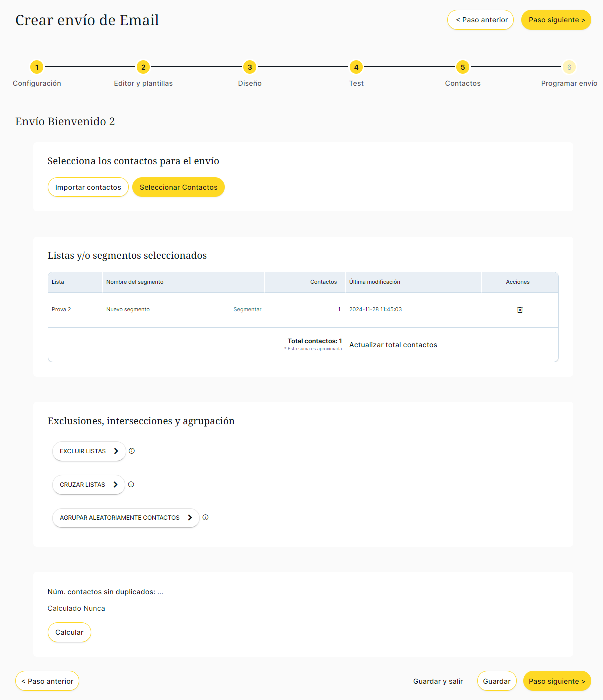The image size is (603, 700).
Task: Expand Agrupar Aleatoriamente Contactos
Action: pos(125,518)
